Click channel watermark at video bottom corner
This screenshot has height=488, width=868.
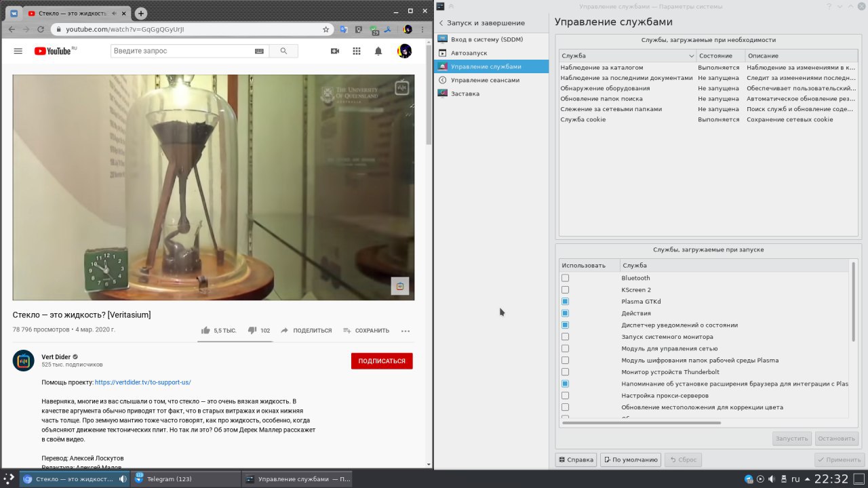[x=400, y=286]
